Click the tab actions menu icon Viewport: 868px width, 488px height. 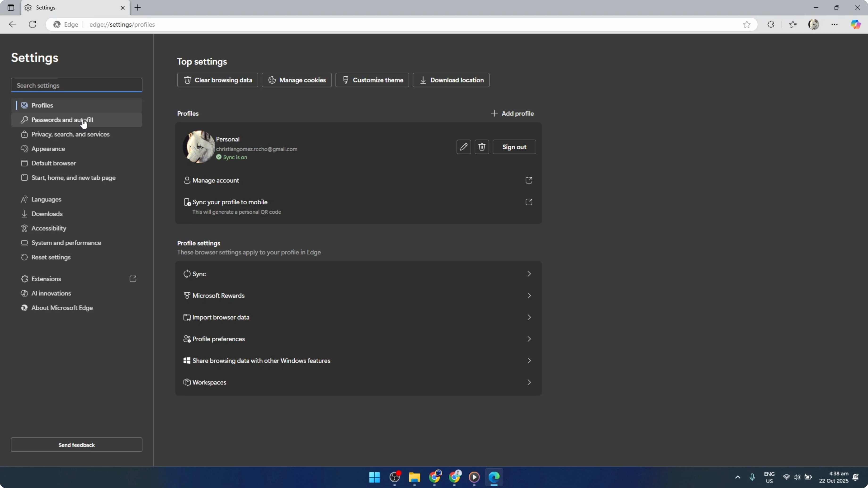click(11, 8)
